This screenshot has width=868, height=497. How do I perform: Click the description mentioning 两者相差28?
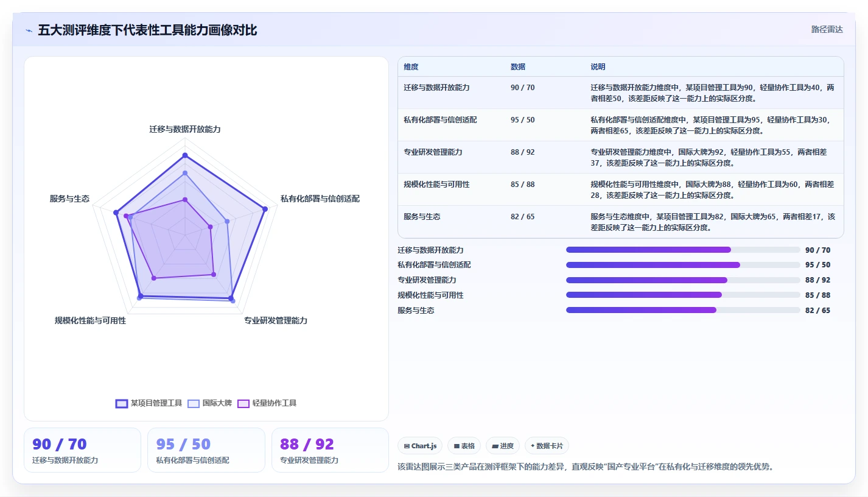pos(712,189)
